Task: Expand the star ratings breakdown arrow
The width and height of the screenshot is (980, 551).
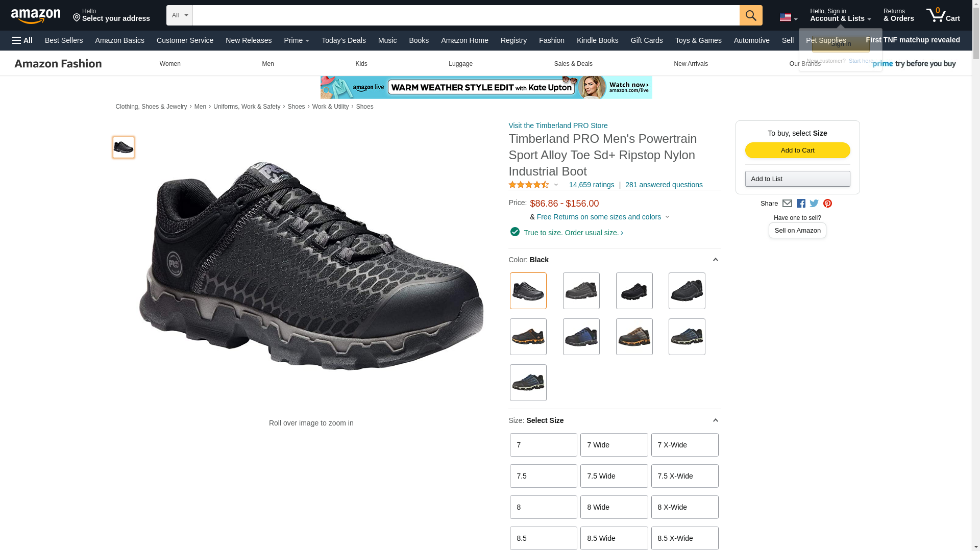Action: coord(556,185)
